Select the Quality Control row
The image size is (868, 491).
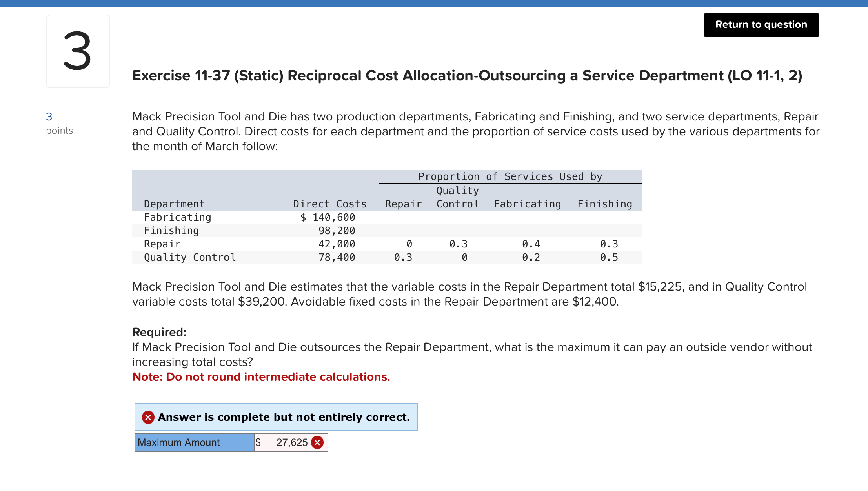190,257
